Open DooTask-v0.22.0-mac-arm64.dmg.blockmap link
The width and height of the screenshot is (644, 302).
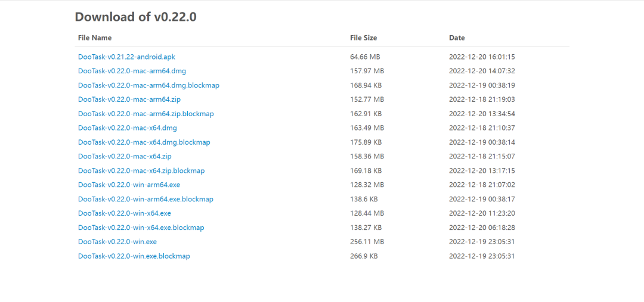tap(148, 85)
